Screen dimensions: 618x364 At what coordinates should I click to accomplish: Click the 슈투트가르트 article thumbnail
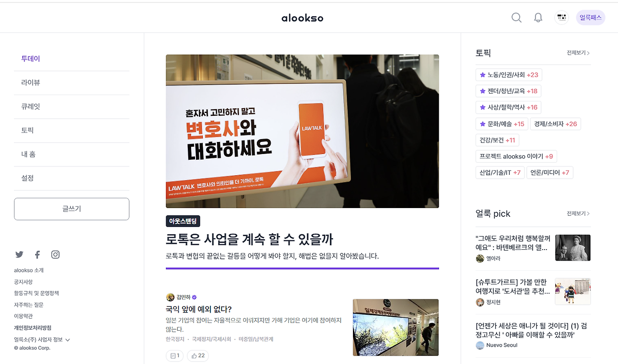[573, 292]
